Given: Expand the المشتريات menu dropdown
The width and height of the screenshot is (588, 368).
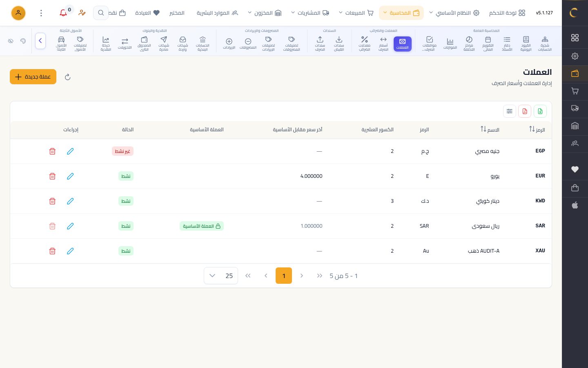Looking at the screenshot, I should [310, 13].
